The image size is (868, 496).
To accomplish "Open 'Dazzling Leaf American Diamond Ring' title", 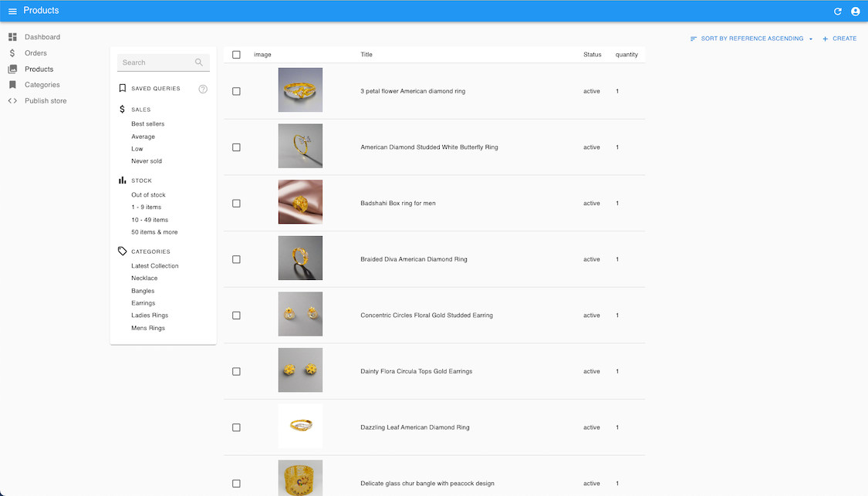I will tap(414, 427).
